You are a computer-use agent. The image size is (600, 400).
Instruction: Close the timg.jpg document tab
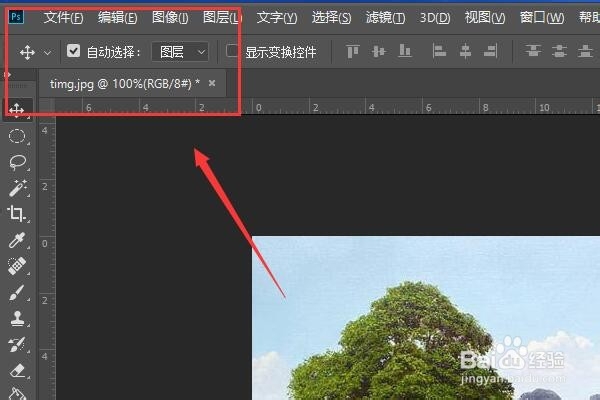[x=212, y=83]
